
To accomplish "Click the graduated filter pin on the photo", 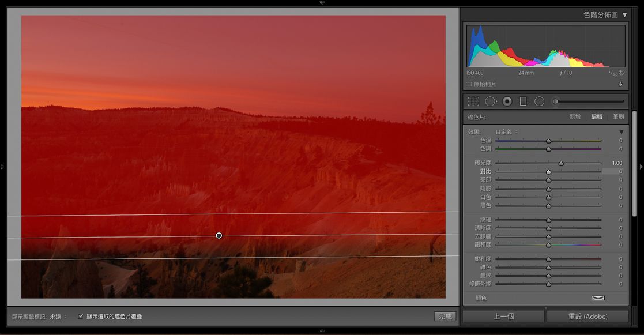I will [x=219, y=235].
